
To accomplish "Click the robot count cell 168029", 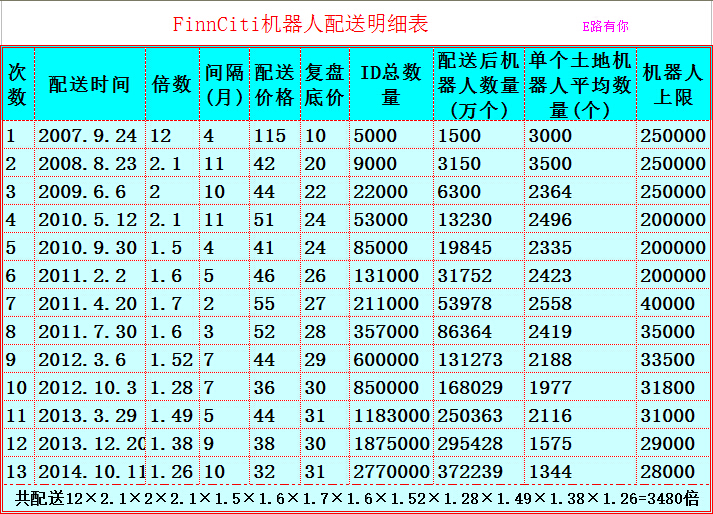I will (x=479, y=387).
